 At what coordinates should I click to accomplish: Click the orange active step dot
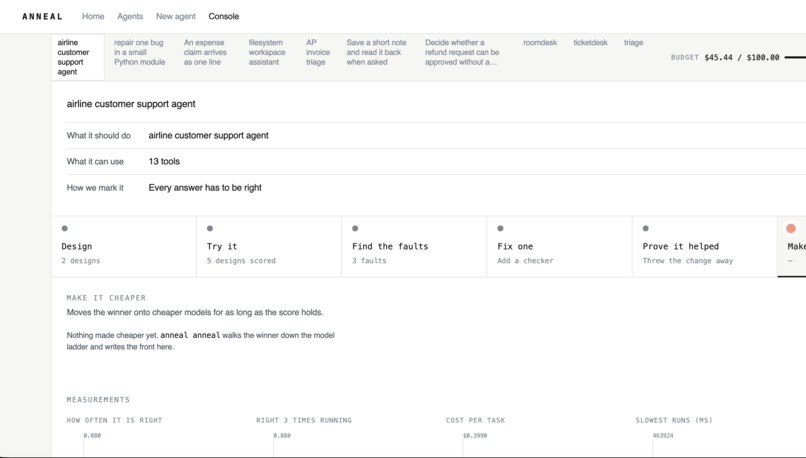click(791, 228)
